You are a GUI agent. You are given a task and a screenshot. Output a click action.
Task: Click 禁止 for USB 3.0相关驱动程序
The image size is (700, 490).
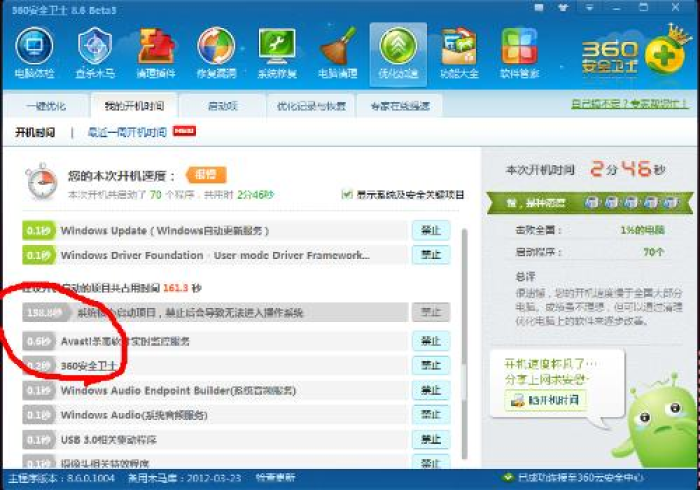coord(431,440)
